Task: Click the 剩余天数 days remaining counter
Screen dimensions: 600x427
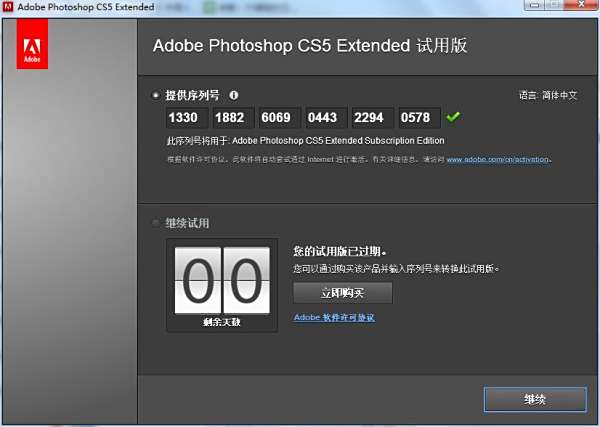Action: (x=222, y=285)
